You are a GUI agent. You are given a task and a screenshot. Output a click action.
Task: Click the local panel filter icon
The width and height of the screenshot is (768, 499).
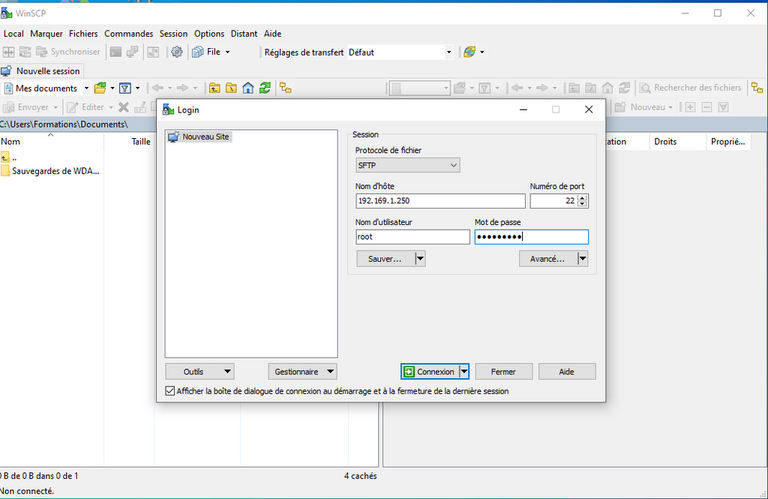[125, 88]
